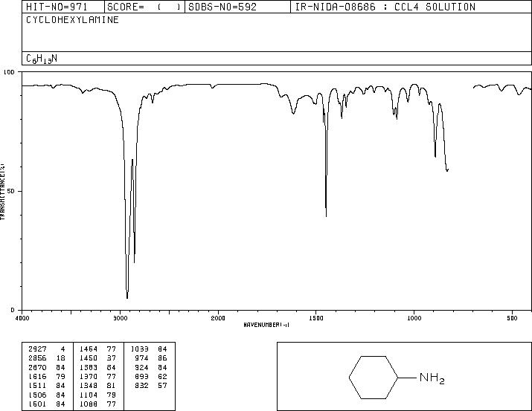Viewport: 532px width, 411px height.
Task: Select peak table entry 1450
Action: tap(89, 357)
